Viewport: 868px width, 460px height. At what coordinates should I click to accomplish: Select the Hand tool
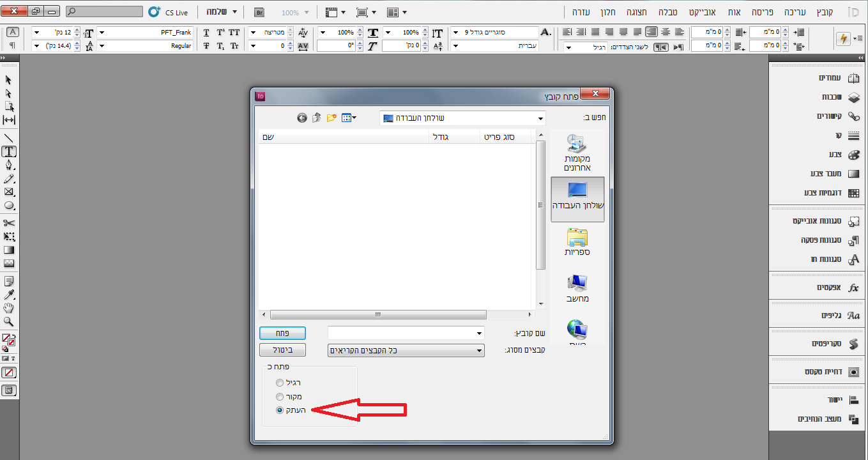pyautogui.click(x=9, y=309)
